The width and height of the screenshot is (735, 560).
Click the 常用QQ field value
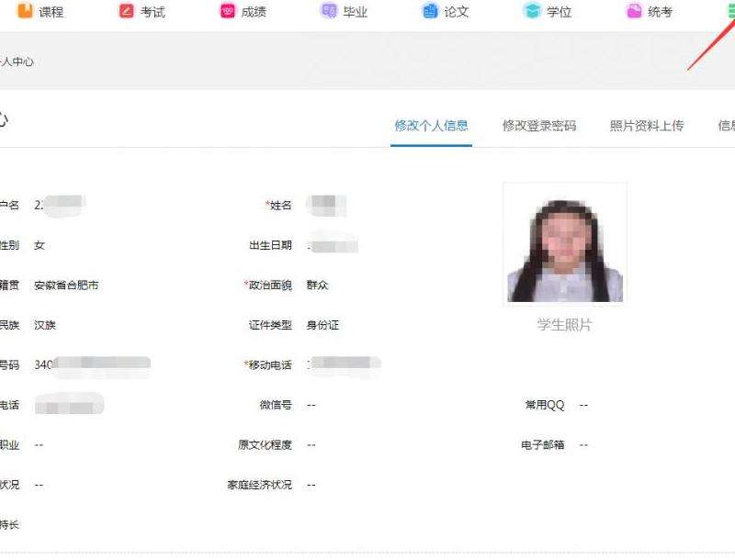click(583, 405)
